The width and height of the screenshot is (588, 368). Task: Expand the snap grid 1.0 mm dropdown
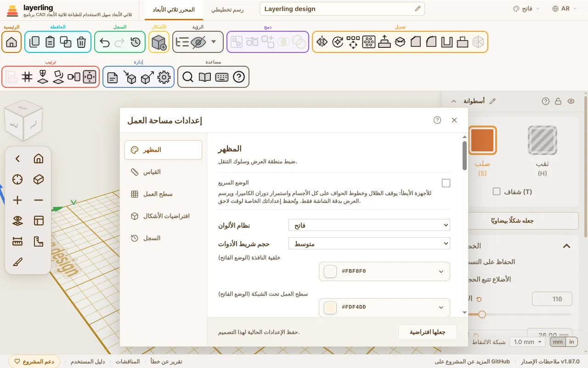tap(527, 342)
